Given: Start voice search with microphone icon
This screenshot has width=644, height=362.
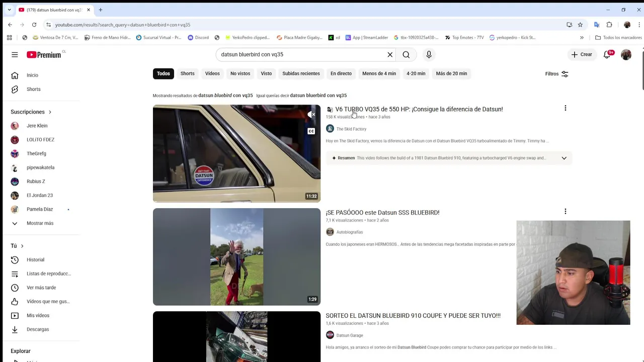Looking at the screenshot, I should (x=429, y=54).
